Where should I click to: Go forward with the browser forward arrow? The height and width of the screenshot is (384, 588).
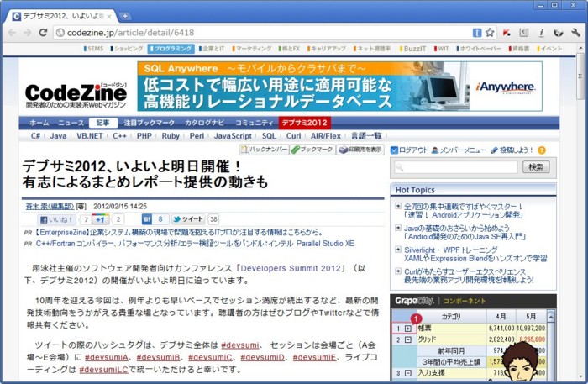28,33
